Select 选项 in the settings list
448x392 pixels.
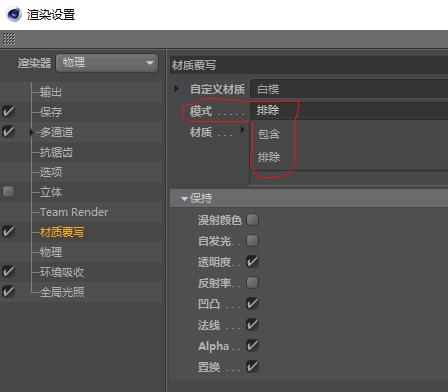pyautogui.click(x=51, y=172)
